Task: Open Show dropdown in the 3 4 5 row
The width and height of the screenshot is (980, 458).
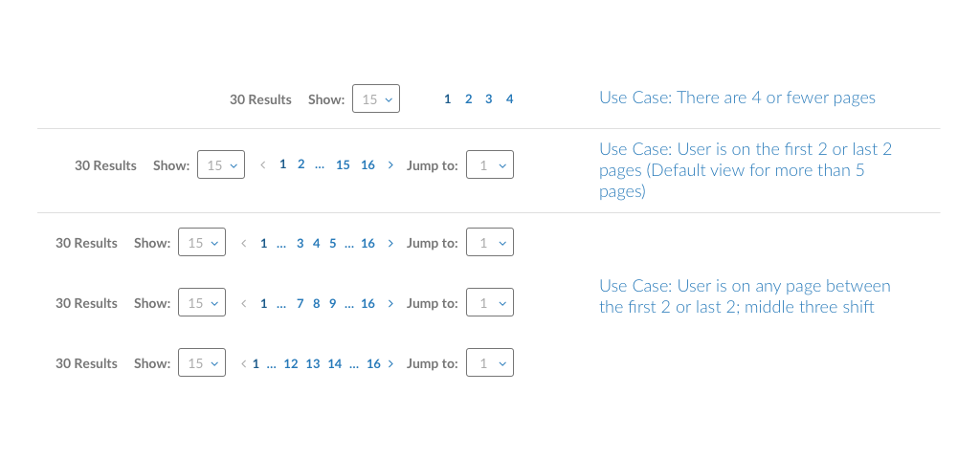Action: pos(202,242)
